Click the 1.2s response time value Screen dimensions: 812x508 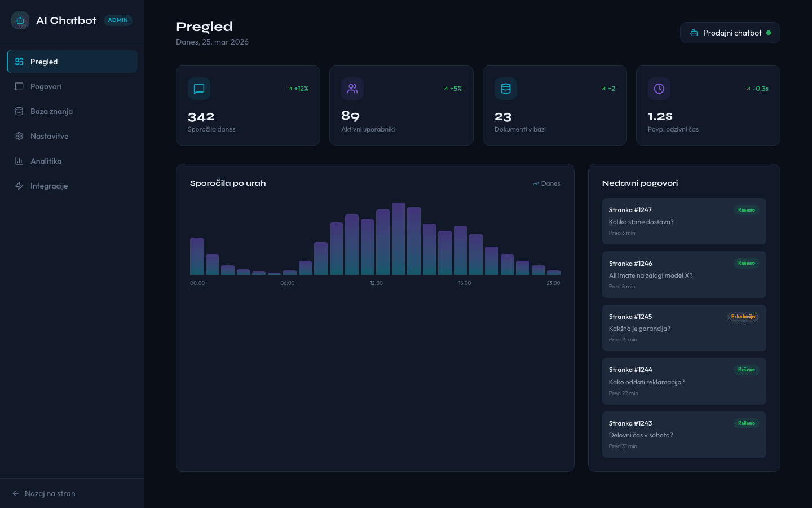660,116
